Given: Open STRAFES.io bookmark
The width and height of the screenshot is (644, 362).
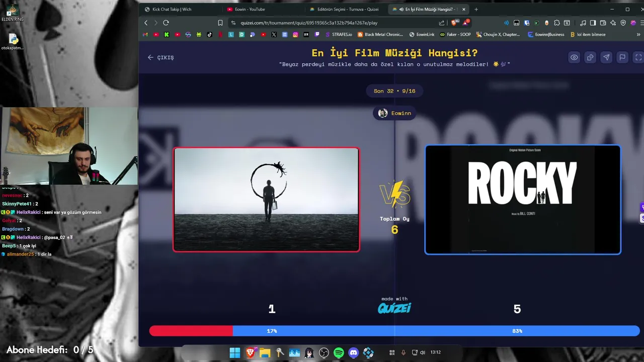Looking at the screenshot, I should click(339, 35).
